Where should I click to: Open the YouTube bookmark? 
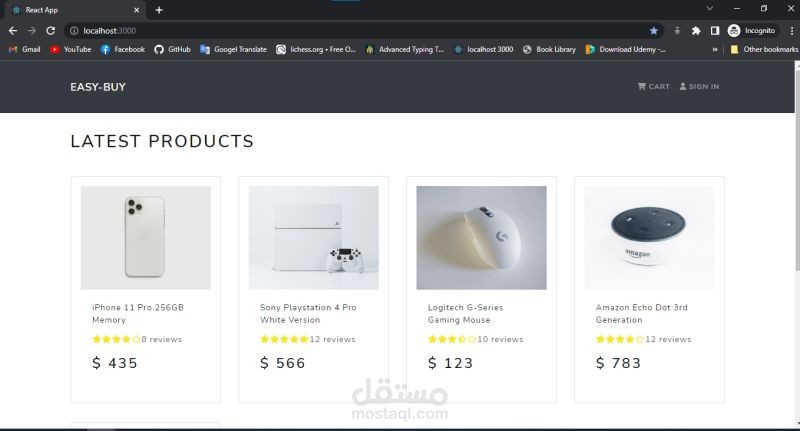70,49
